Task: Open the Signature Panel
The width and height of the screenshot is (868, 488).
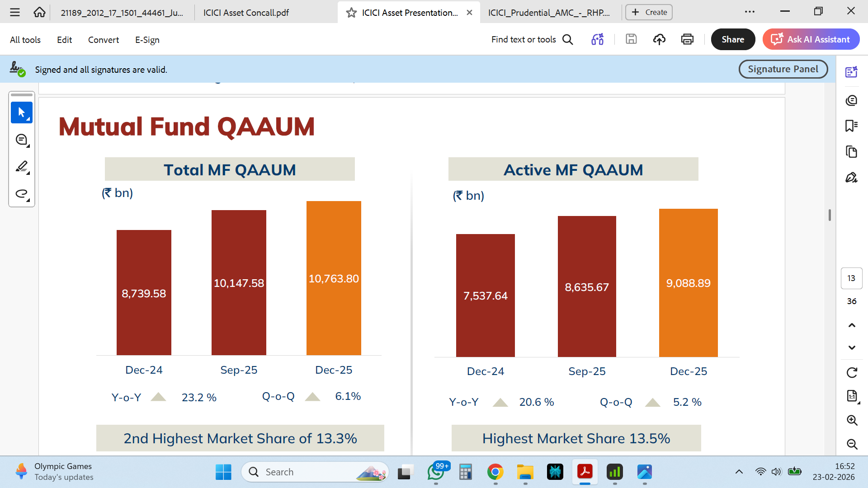Action: 783,69
